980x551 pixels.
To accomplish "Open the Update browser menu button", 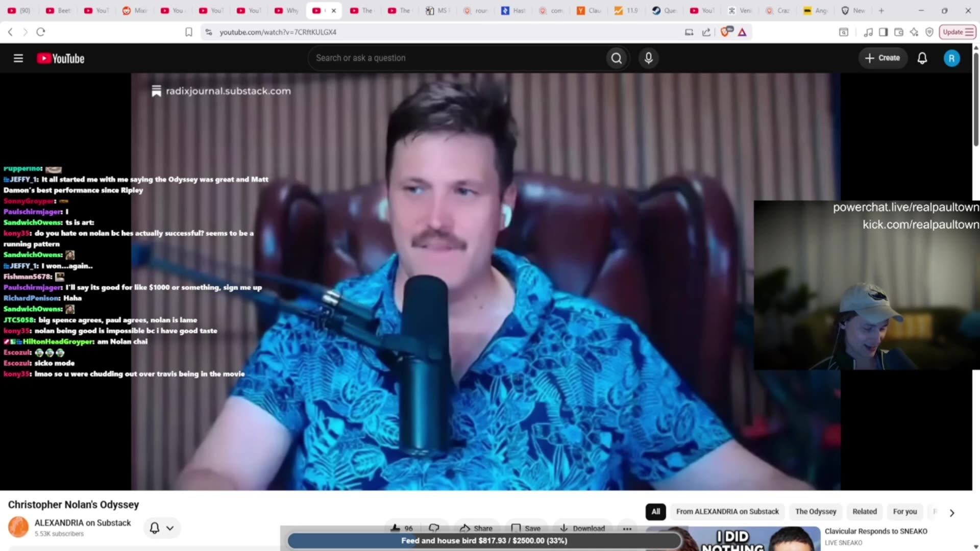I will pos(958,32).
